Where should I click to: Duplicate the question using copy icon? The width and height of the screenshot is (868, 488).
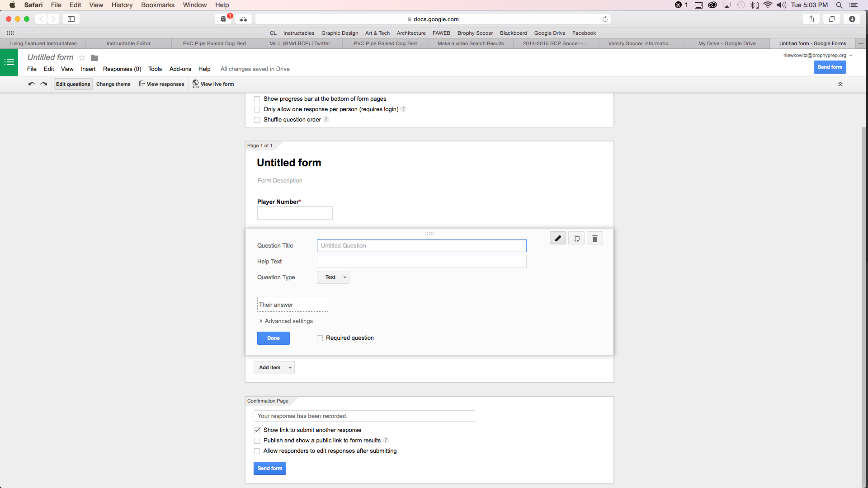click(x=576, y=238)
